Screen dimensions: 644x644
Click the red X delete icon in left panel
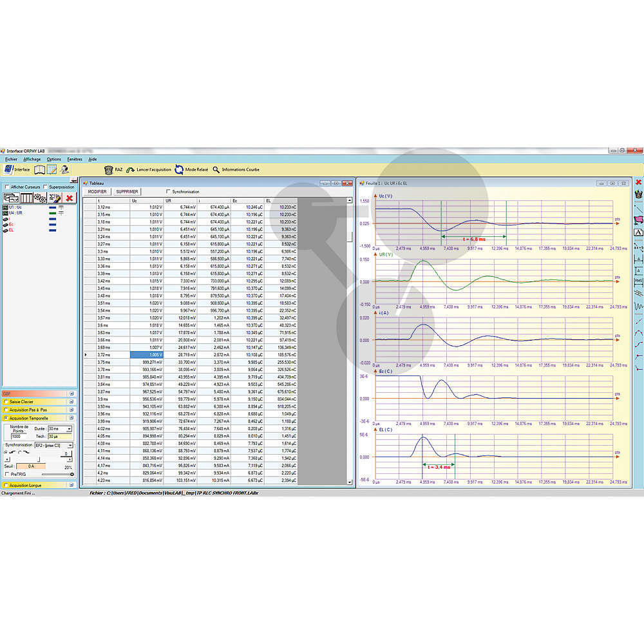click(70, 198)
